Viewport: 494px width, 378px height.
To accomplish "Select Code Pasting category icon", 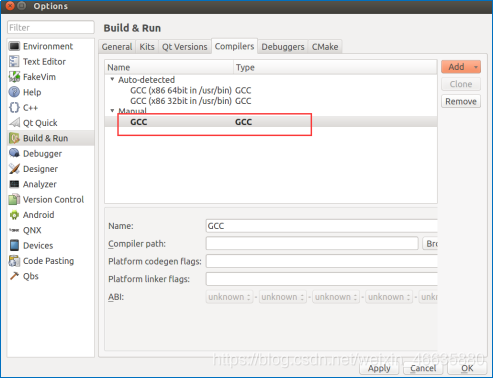I will (x=14, y=261).
